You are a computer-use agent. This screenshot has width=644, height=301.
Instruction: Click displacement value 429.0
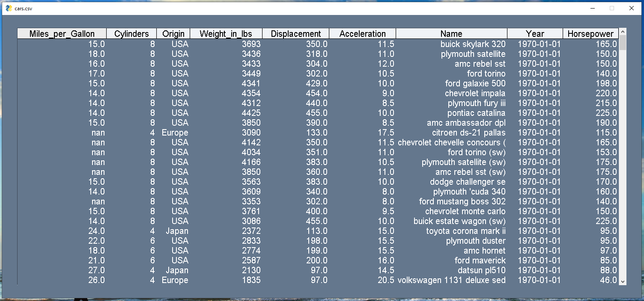click(317, 83)
